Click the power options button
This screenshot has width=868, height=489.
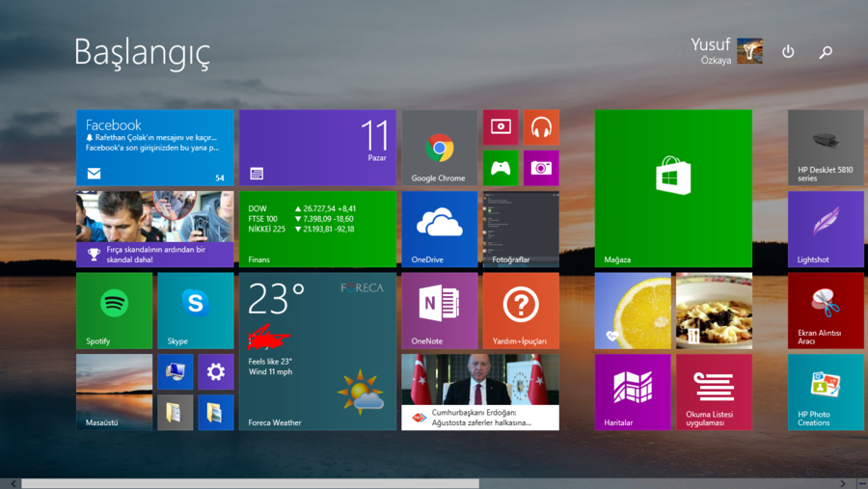[x=788, y=51]
